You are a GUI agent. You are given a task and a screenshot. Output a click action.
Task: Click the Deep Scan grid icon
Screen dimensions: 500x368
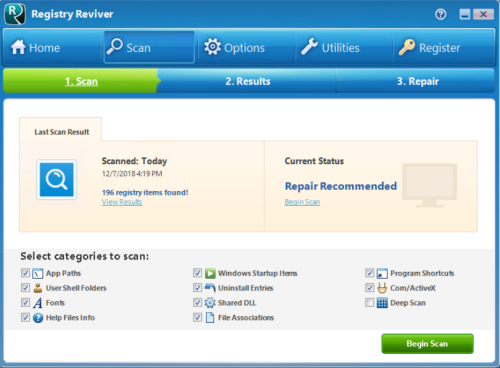[x=382, y=303]
